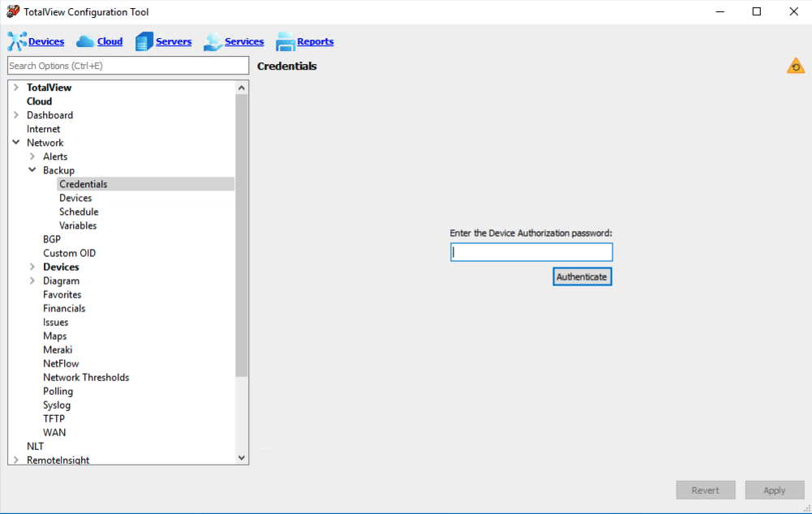Select Syslog in the tree
Viewport: 812px width, 514px height.
(57, 405)
